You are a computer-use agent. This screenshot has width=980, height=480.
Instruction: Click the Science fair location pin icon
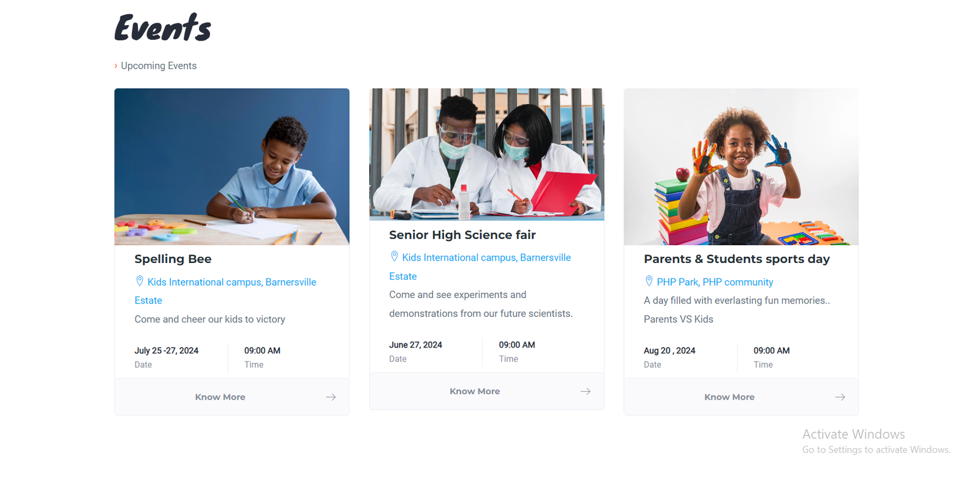tap(394, 257)
